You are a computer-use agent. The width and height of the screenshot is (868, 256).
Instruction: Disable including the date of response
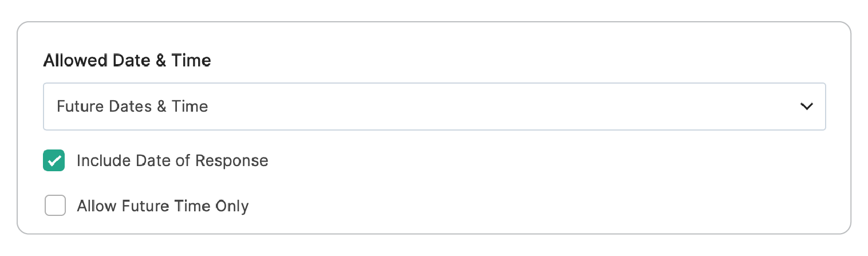pos(54,161)
